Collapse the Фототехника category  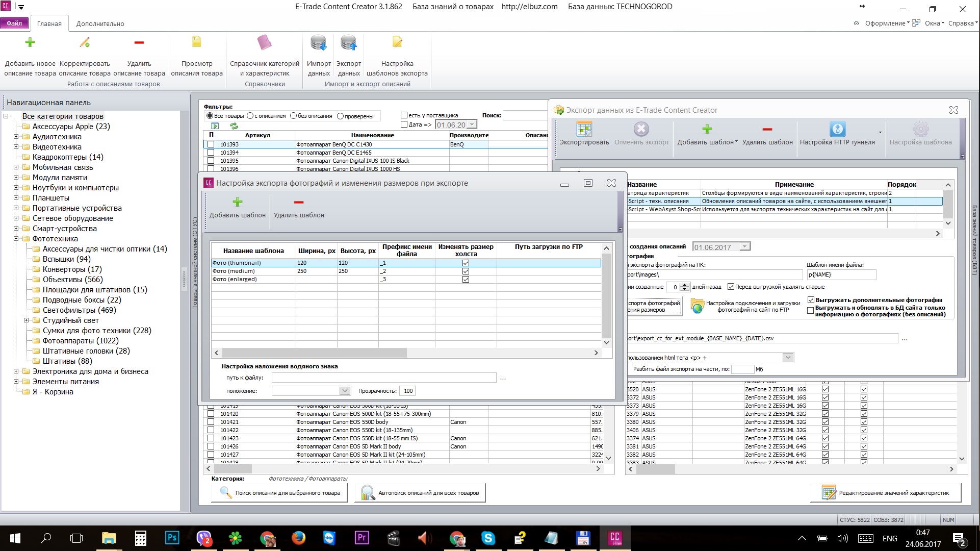click(x=16, y=239)
